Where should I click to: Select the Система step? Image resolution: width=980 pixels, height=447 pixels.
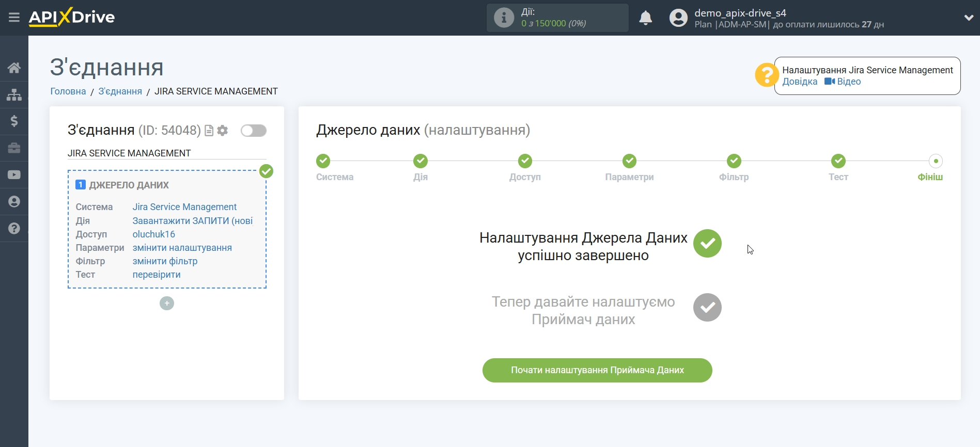tap(323, 161)
